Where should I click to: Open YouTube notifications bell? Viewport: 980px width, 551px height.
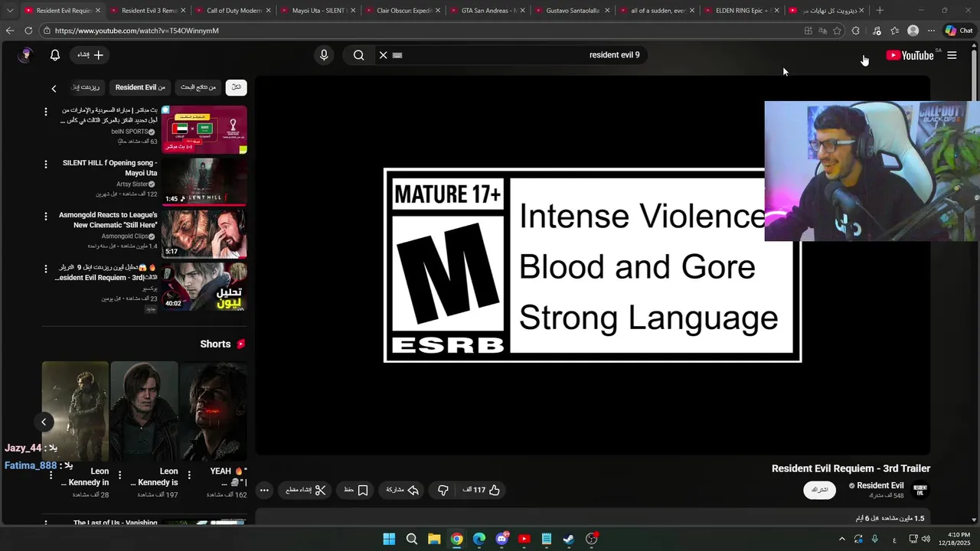pyautogui.click(x=54, y=55)
